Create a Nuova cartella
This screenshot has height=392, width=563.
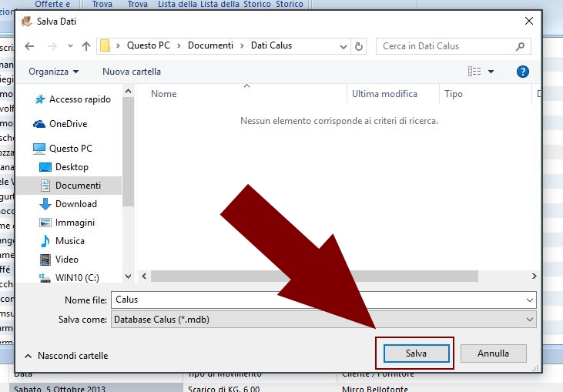click(x=132, y=72)
